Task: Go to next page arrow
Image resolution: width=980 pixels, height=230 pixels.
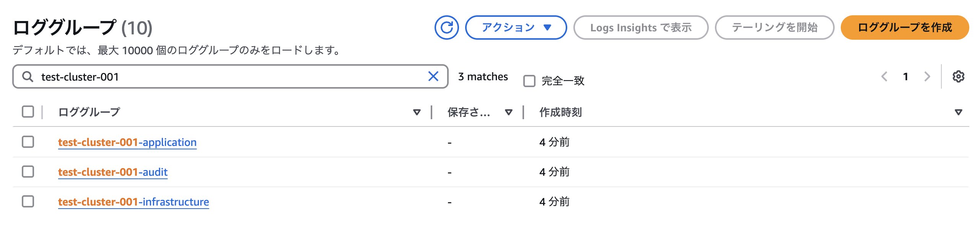Action: (x=927, y=76)
